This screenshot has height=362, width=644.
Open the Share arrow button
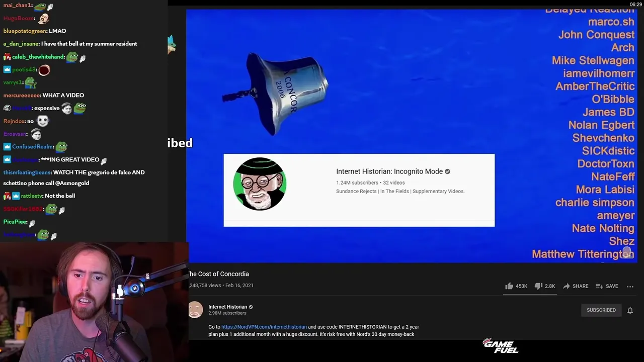click(x=567, y=286)
